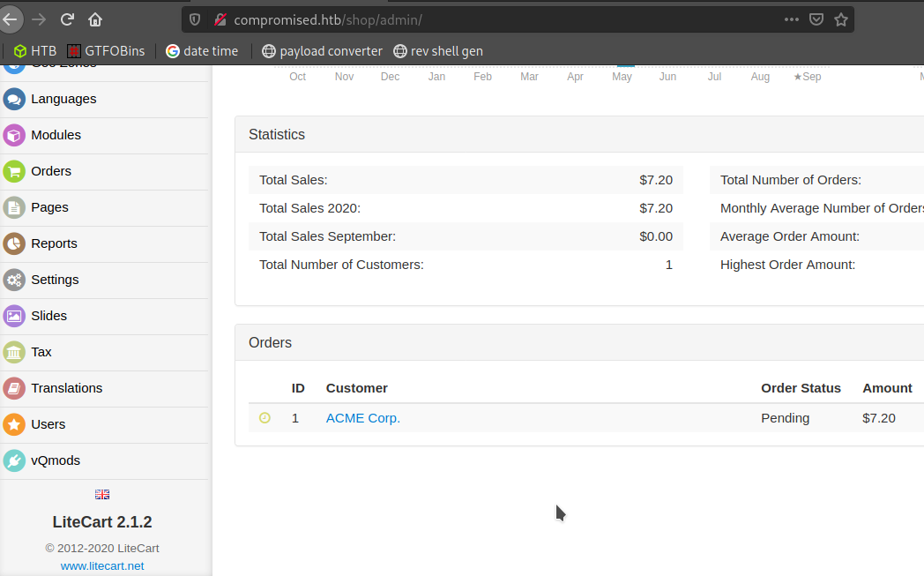Visit the www.litecart.net link
The width and height of the screenshot is (924, 576).
pyautogui.click(x=102, y=565)
